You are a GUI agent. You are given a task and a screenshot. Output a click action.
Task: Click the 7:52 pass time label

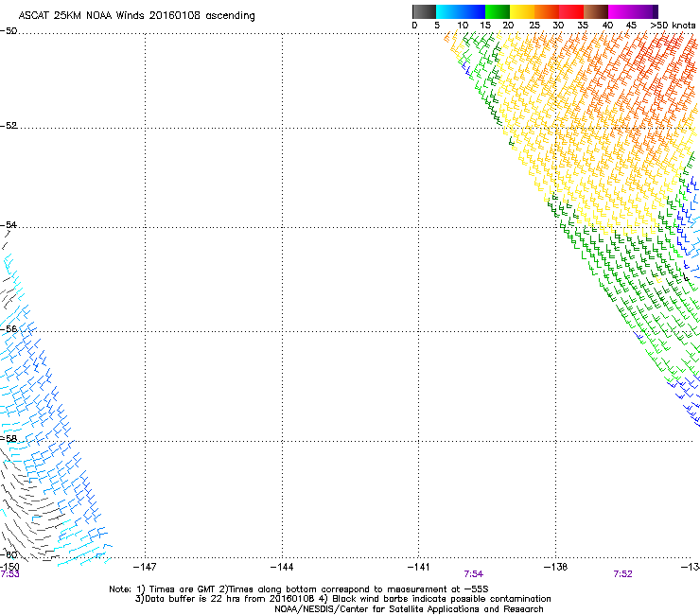622,574
